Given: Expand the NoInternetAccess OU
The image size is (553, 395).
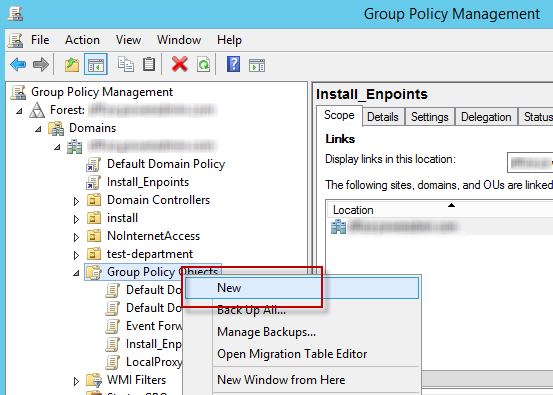Looking at the screenshot, I should click(x=76, y=237).
